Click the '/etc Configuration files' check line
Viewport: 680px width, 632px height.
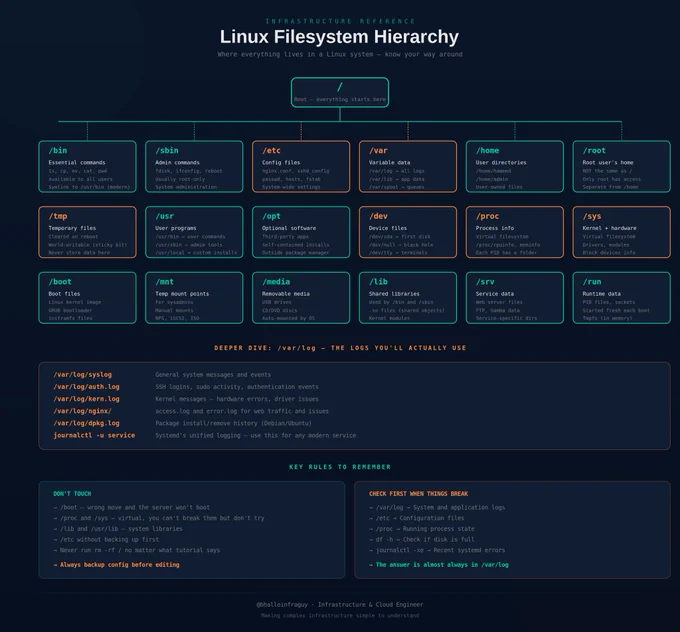[416, 518]
